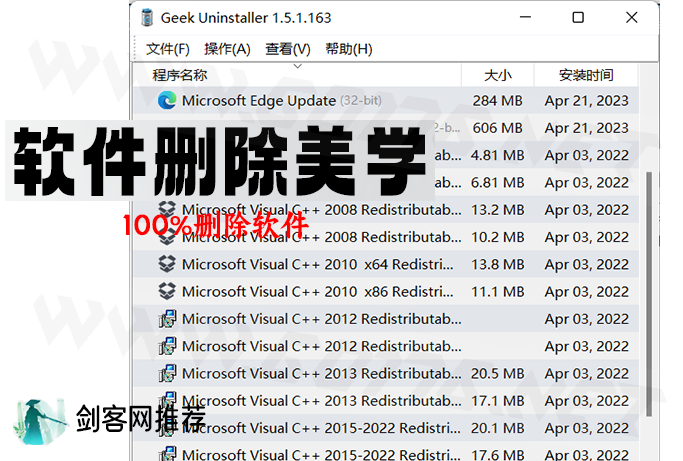Click the Geek Uninstaller title bar icon
Screen dimensions: 683x461
147,18
